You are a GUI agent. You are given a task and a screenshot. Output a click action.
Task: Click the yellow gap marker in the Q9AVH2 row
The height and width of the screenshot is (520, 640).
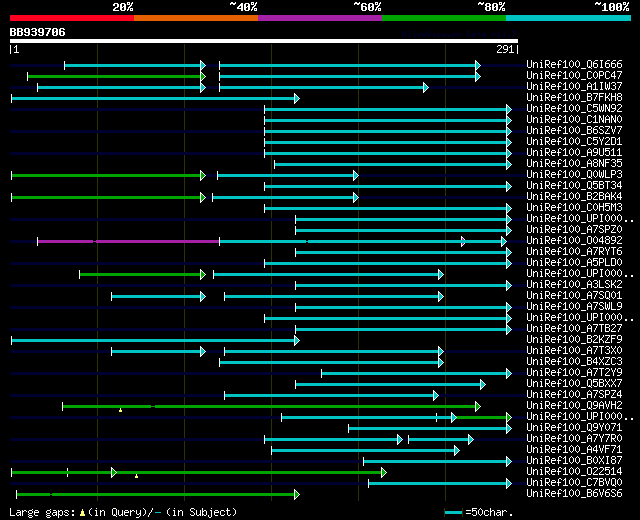point(120,409)
